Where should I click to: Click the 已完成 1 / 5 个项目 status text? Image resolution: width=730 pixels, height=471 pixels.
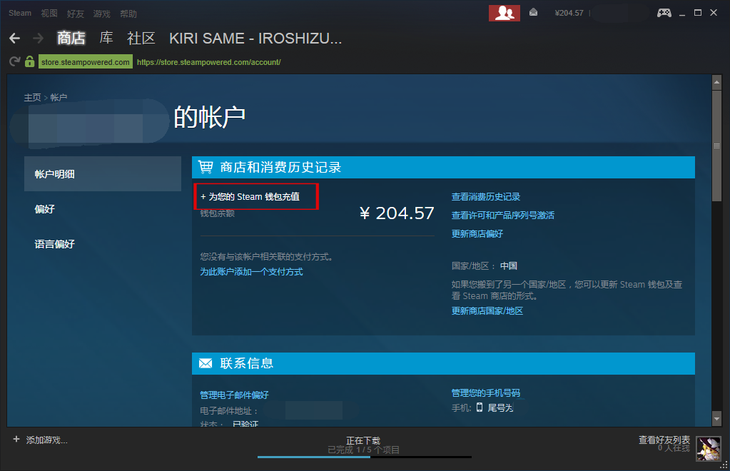coord(363,450)
